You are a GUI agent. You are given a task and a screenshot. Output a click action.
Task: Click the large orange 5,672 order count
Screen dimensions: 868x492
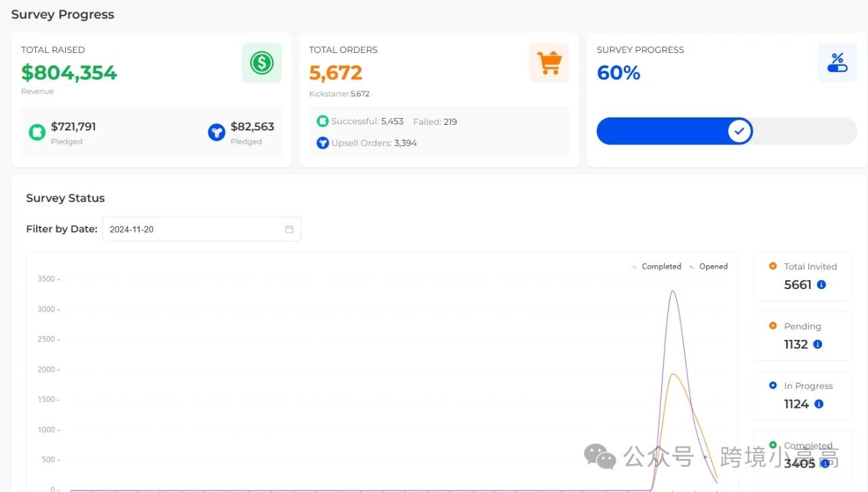[336, 73]
